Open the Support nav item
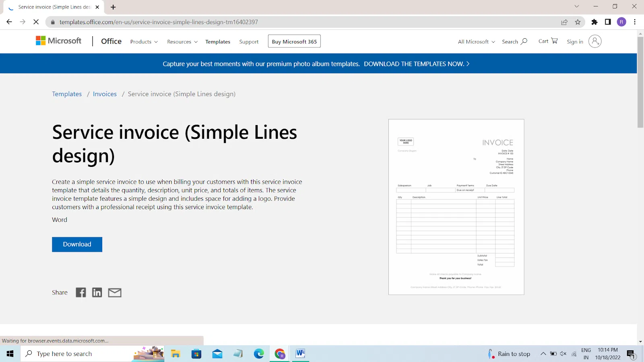This screenshot has height=362, width=644. 249,42
